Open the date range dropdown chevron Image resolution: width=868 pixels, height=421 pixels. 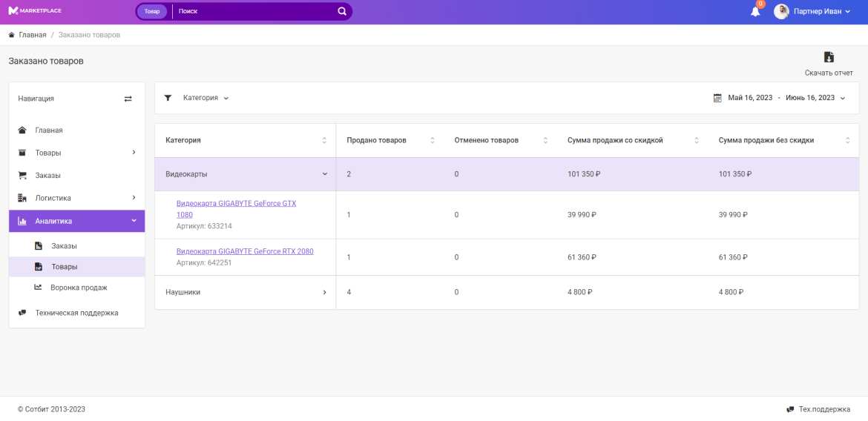(x=843, y=99)
